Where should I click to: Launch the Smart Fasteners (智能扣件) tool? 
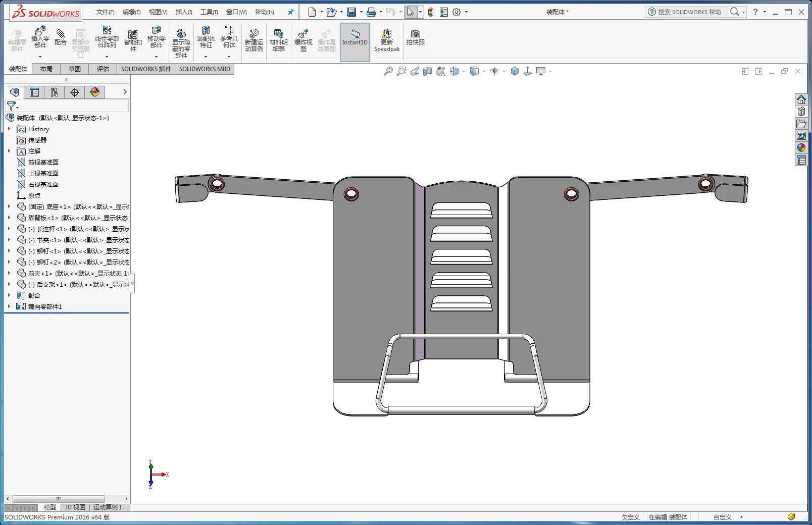click(133, 40)
